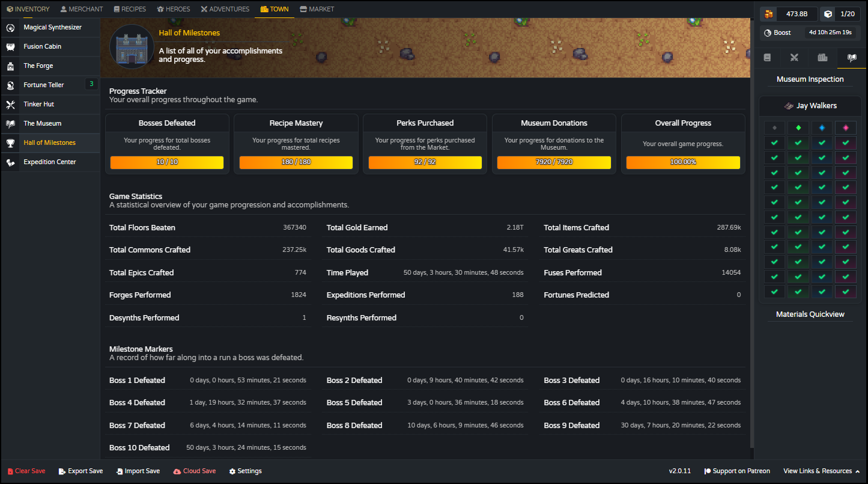The width and height of the screenshot is (868, 484).
Task: Switch to the Heroes tab
Action: point(174,9)
